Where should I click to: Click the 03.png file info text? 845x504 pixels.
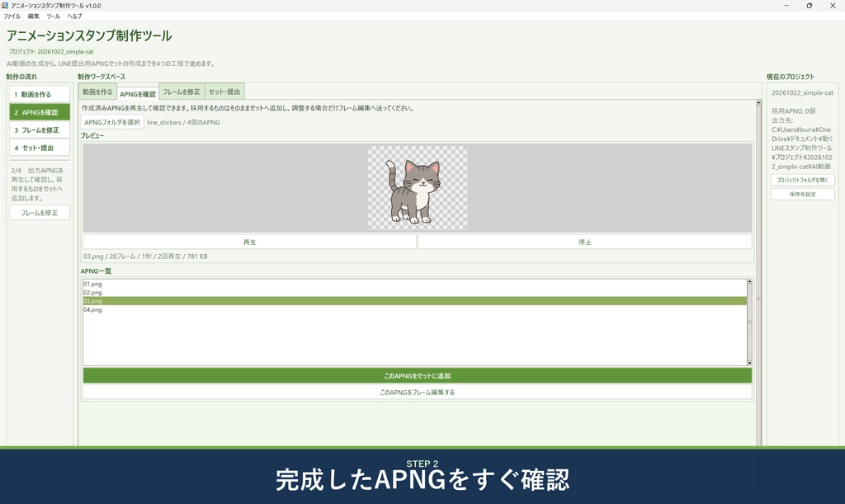pos(145,257)
